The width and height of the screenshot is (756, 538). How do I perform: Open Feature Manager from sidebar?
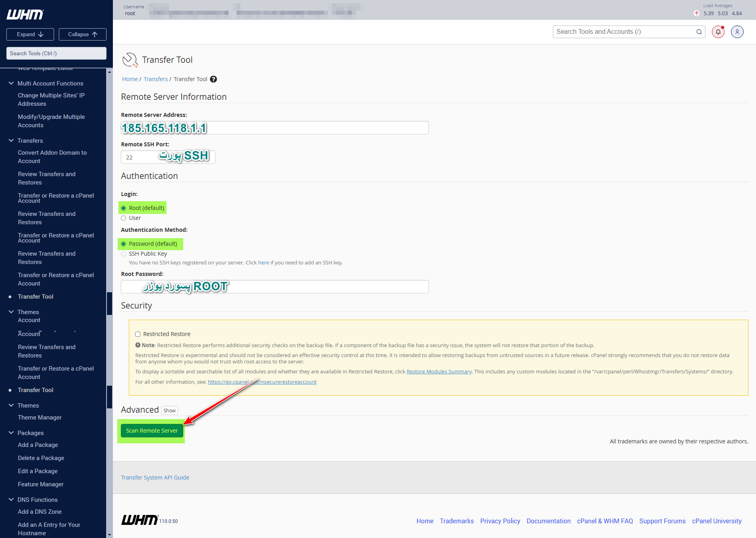(41, 484)
